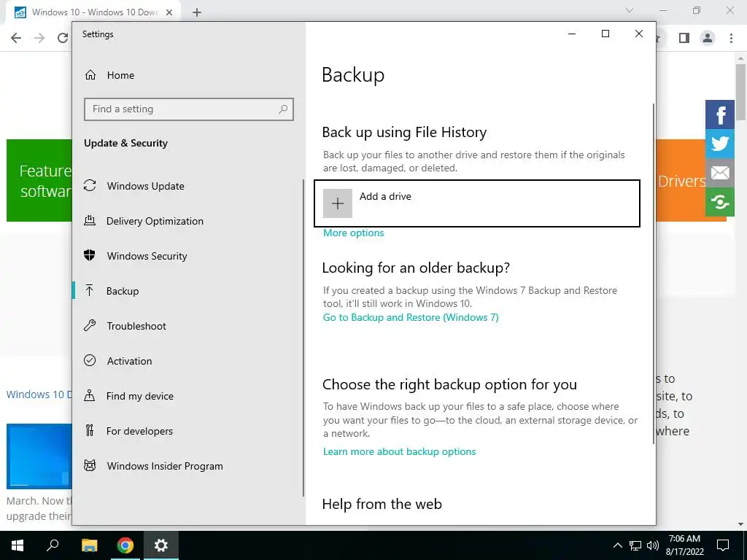
Task: Click the Activation checkmark icon
Action: click(x=90, y=360)
